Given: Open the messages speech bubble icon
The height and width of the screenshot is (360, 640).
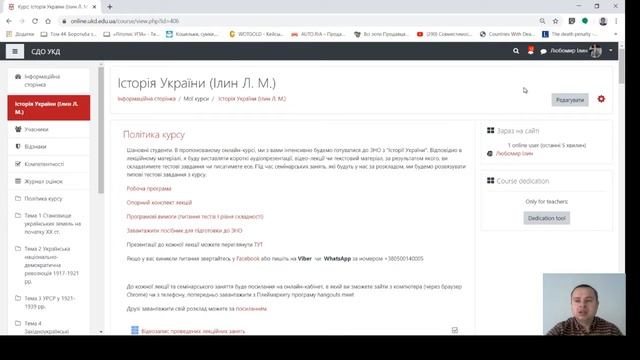Looking at the screenshot, I should (543, 51).
